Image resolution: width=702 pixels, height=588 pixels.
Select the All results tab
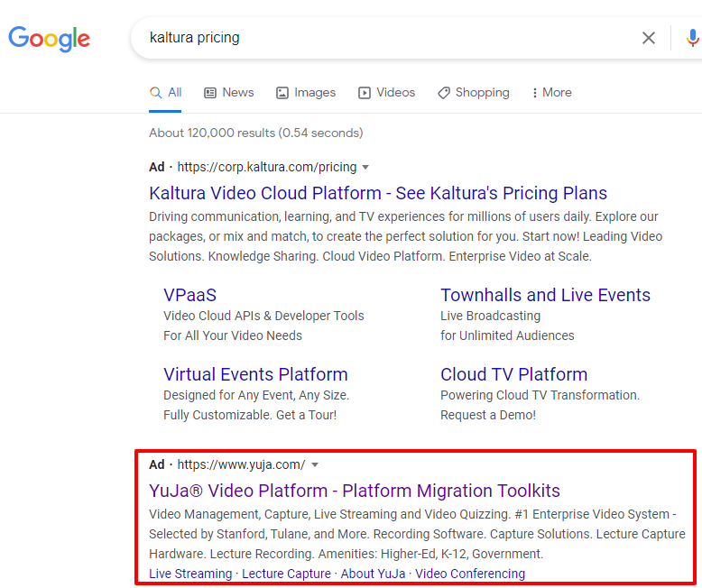tap(165, 93)
